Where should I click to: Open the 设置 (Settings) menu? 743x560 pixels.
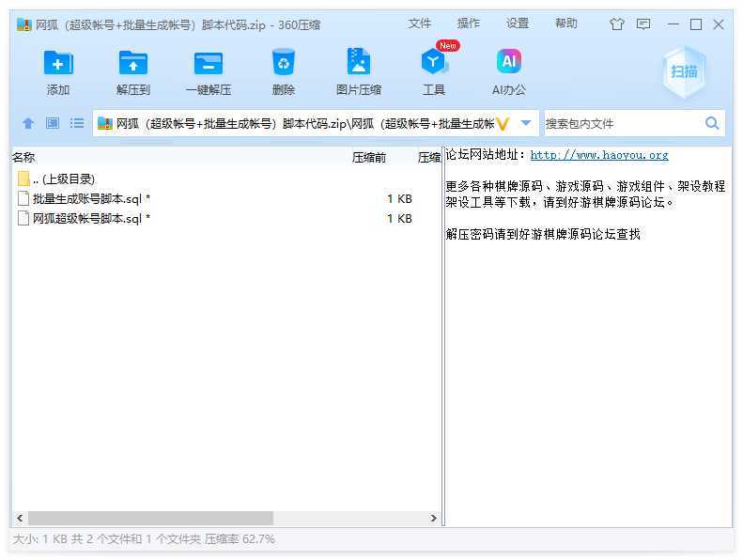[x=518, y=23]
